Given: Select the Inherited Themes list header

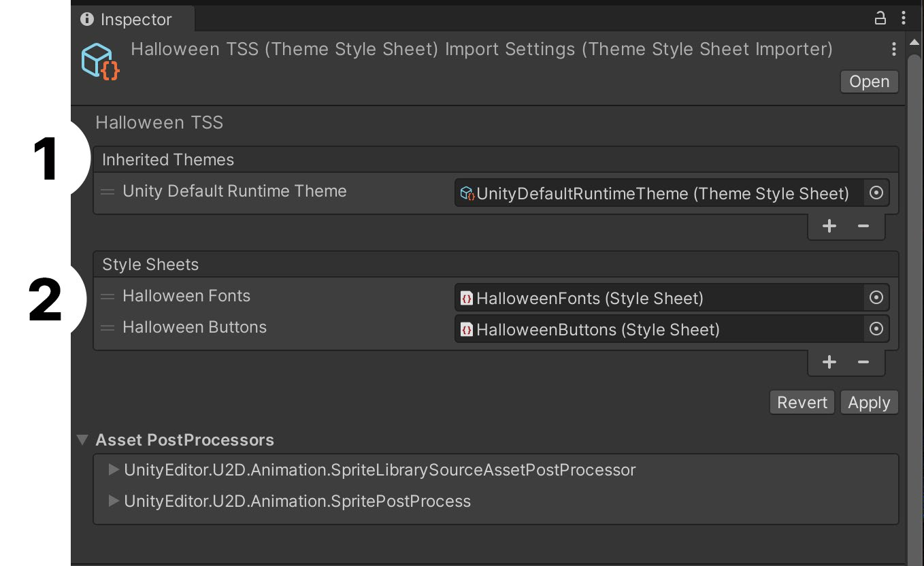Looking at the screenshot, I should point(495,160).
